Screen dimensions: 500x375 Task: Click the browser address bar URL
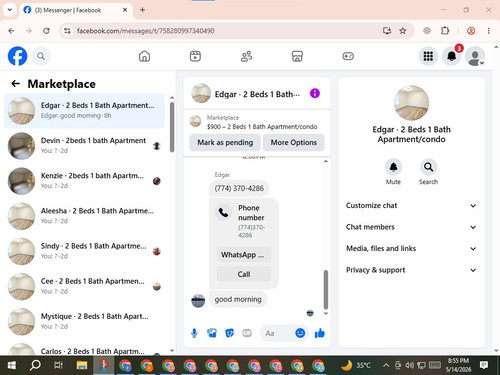(145, 31)
